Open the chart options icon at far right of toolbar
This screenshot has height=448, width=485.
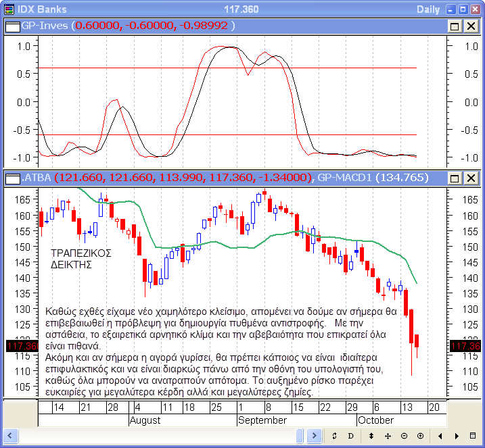pyautogui.click(x=473, y=436)
